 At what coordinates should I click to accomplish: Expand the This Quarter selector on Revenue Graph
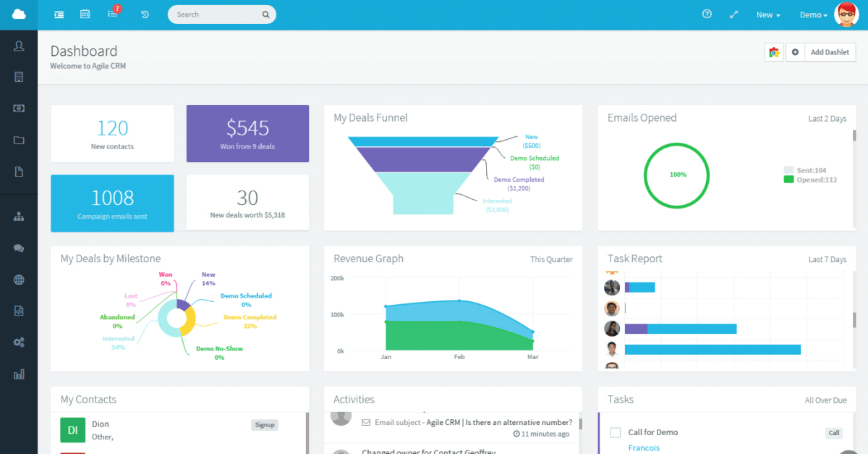coord(551,258)
